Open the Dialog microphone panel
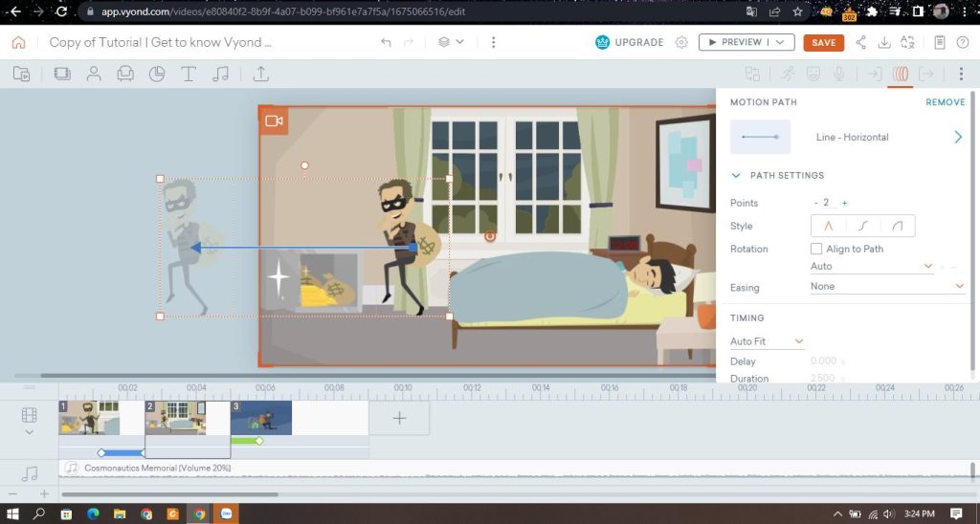This screenshot has width=980, height=524. (x=838, y=74)
